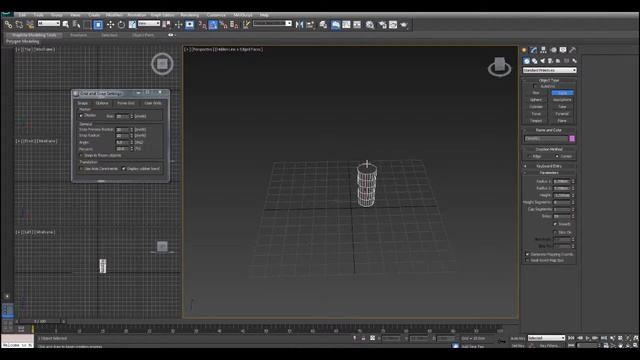The image size is (640, 360).
Task: Open the Utilities command panel tab
Action: [573, 50]
